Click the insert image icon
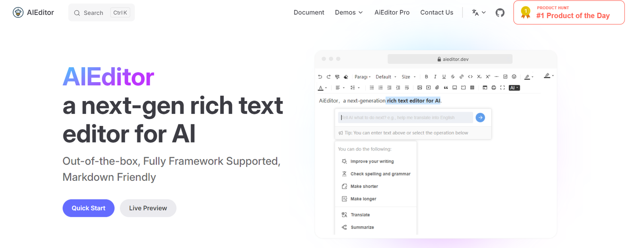This screenshot has width=644, height=248. tap(419, 87)
